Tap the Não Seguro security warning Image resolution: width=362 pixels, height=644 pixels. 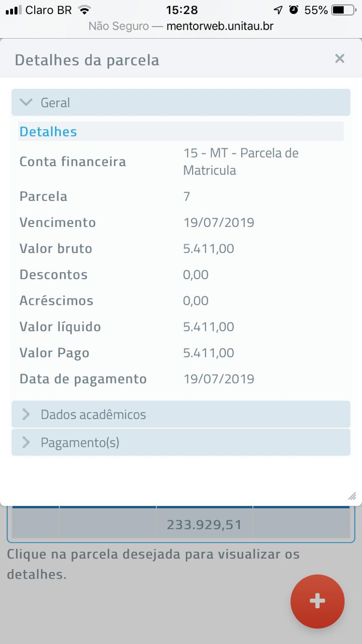click(119, 26)
